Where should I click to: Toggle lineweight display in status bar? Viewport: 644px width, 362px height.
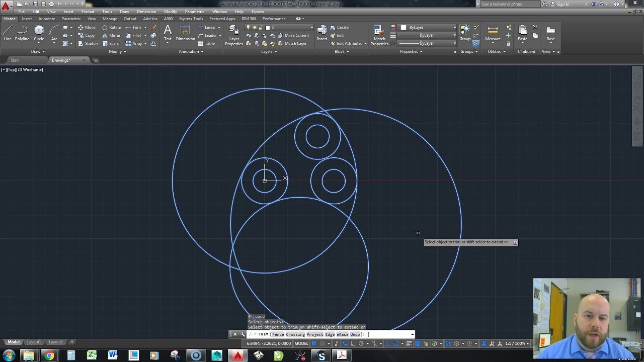click(x=409, y=343)
